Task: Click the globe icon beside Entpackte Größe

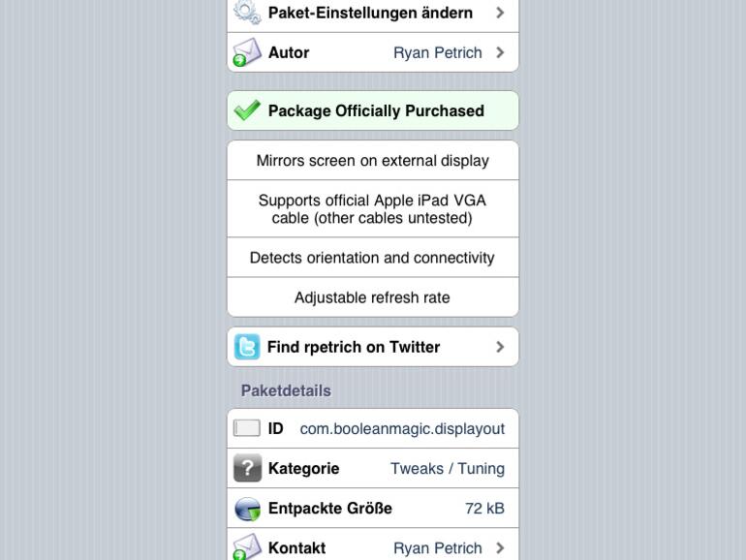Action: tap(247, 509)
